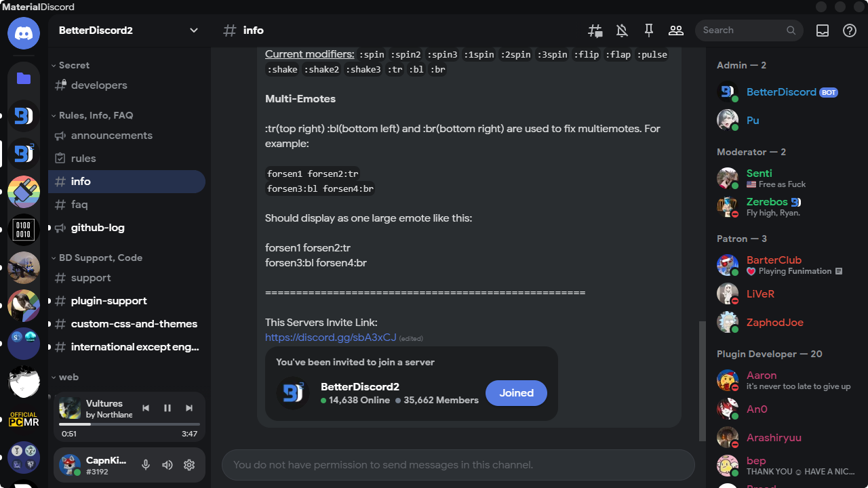The image size is (868, 488).
Task: Click the notification bell icon
Action: point(622,30)
